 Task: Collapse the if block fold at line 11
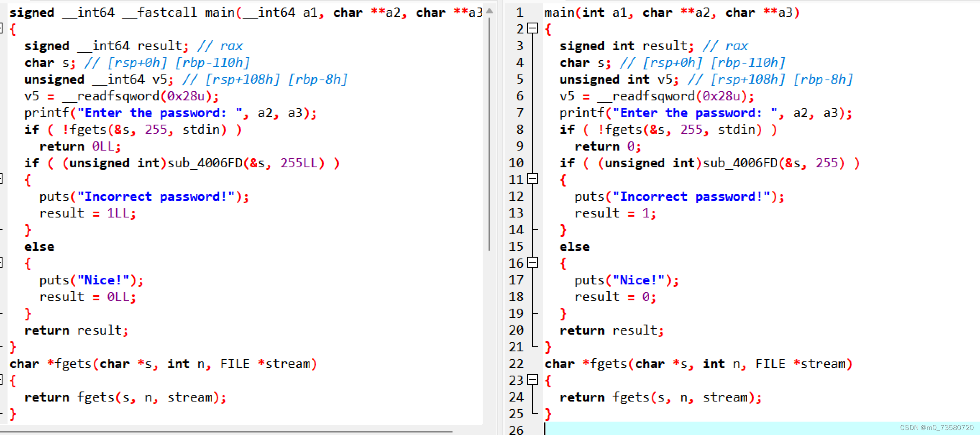(532, 179)
